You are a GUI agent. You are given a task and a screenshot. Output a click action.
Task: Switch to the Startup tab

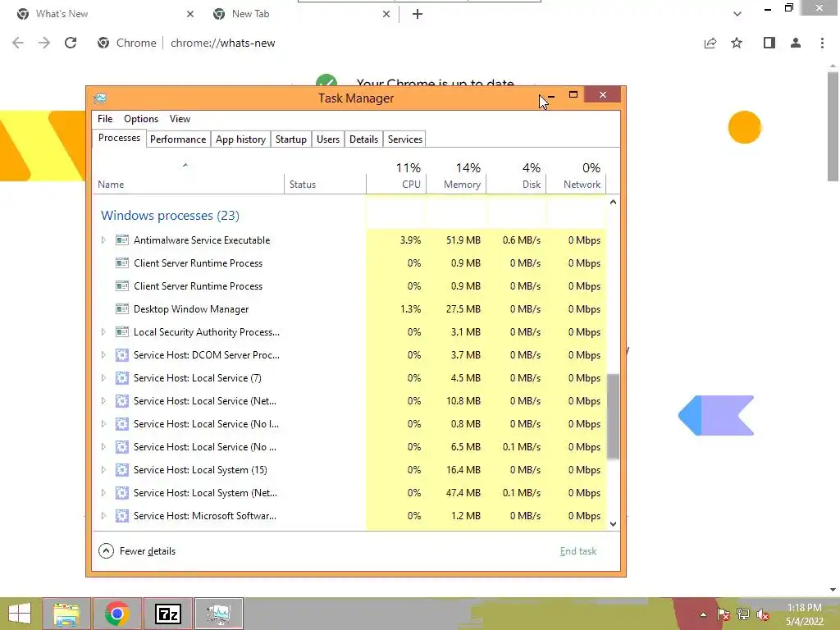(291, 139)
